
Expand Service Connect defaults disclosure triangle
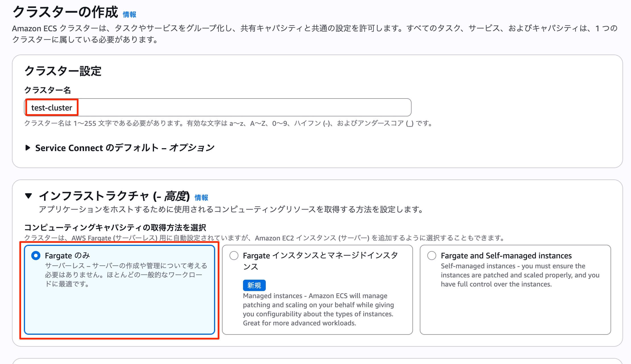pos(28,148)
